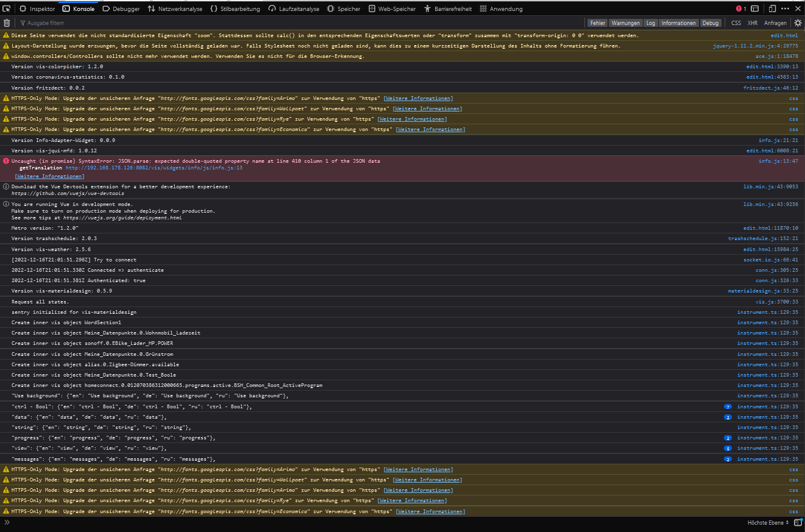Open the Barrierefreiheit tab
This screenshot has width=805, height=532.
[x=449, y=9]
